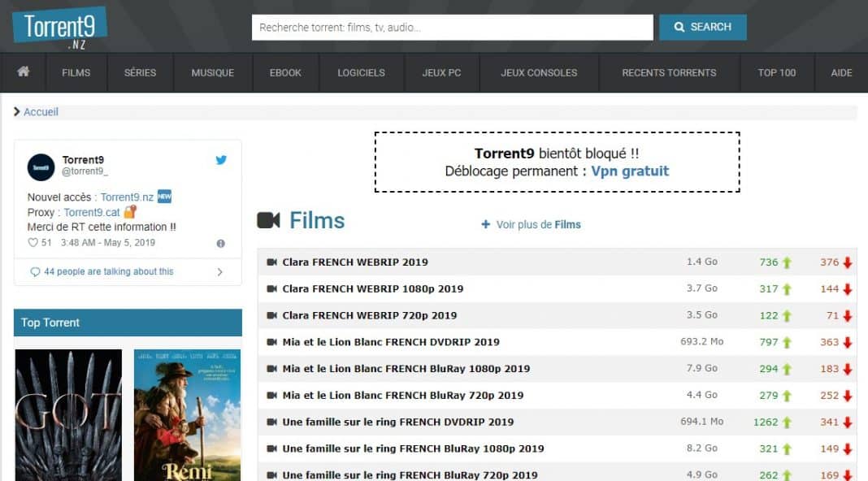868x481 pixels.
Task: Open the Game of Thrones poster thumbnail
Action: pyautogui.click(x=68, y=414)
